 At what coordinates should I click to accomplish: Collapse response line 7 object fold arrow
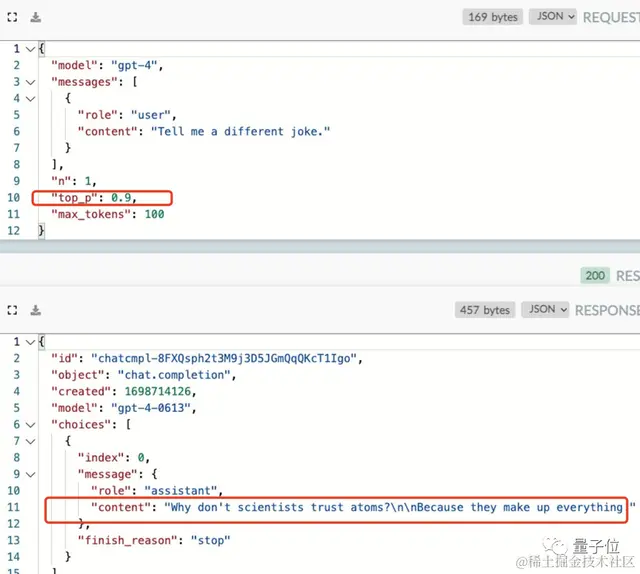30,441
